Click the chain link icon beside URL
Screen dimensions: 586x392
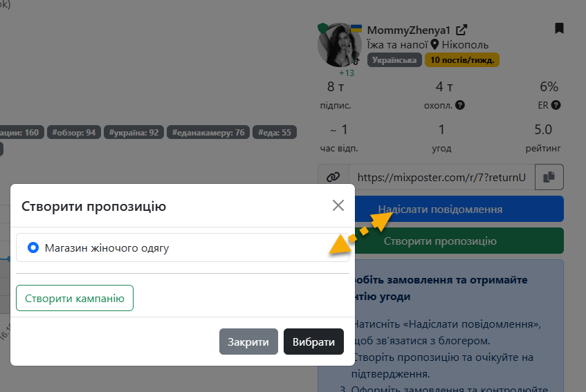(x=333, y=177)
